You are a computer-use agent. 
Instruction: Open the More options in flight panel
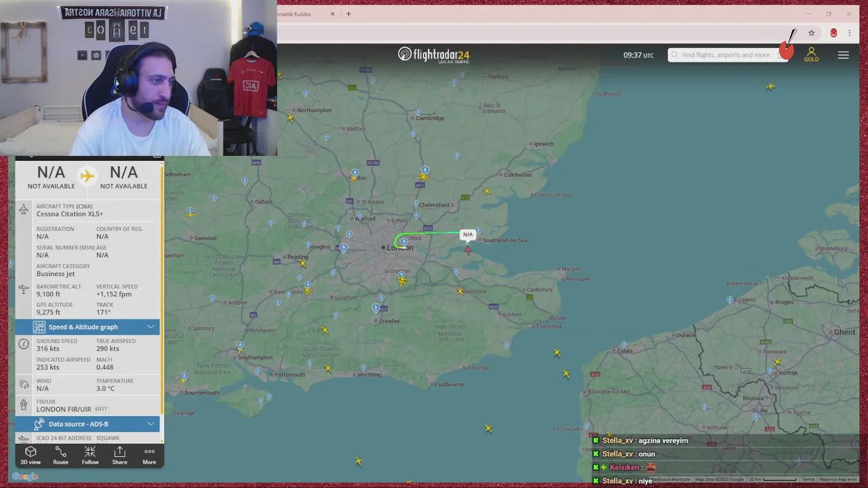click(x=149, y=456)
